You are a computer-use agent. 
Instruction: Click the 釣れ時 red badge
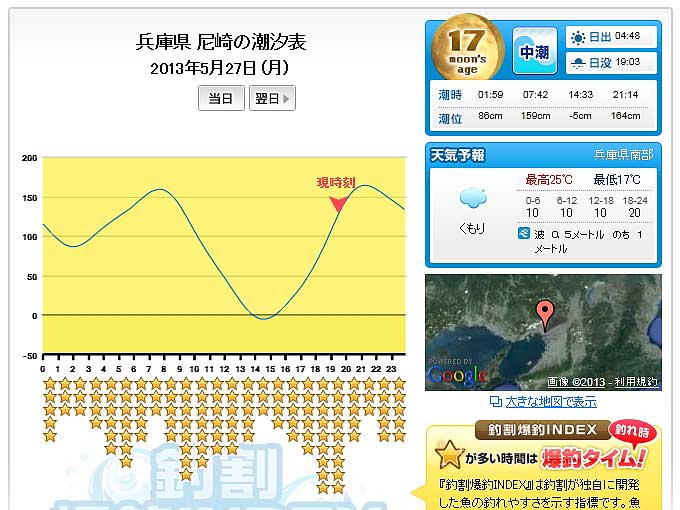(x=632, y=432)
